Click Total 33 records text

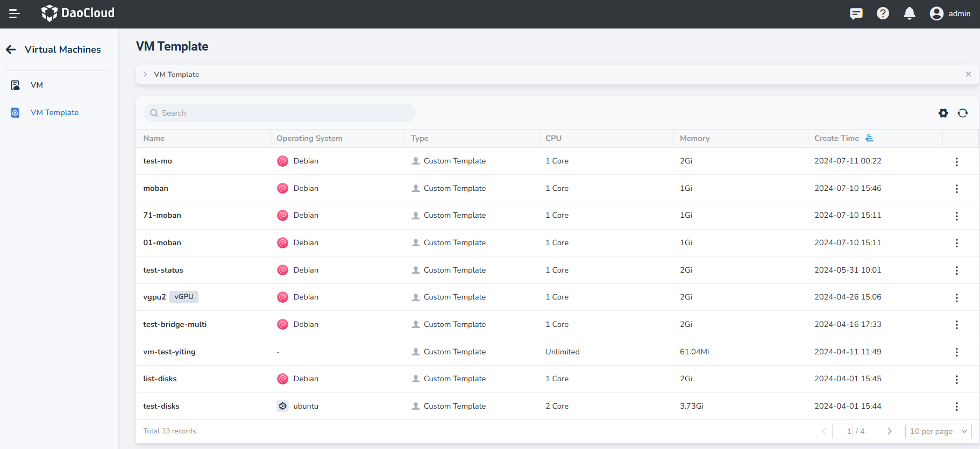tap(169, 431)
